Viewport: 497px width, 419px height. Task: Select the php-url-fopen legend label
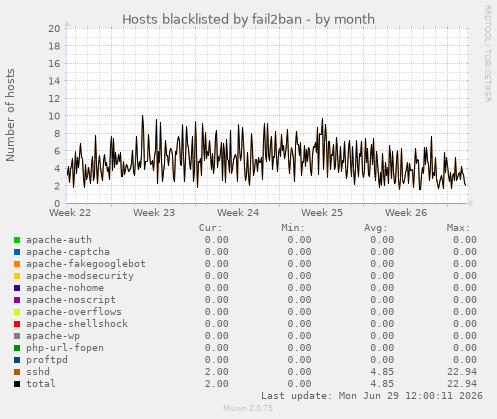click(65, 348)
